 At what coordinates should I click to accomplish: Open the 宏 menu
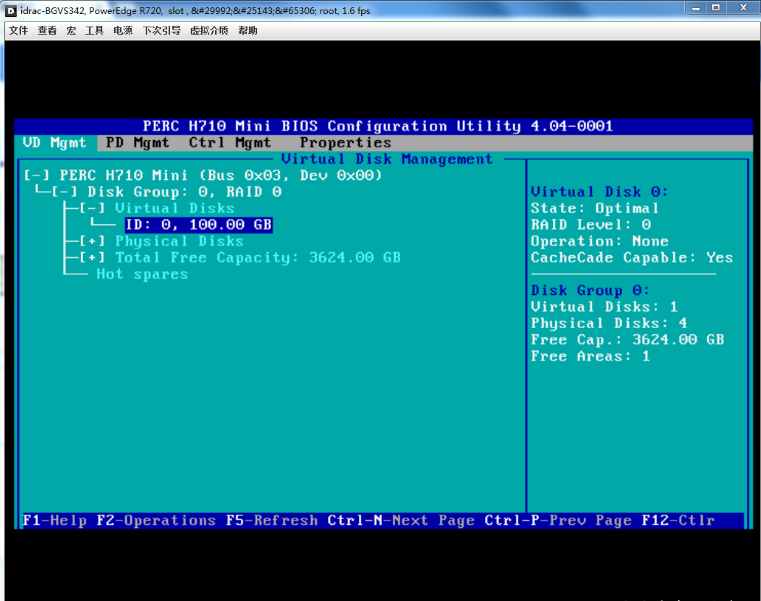point(71,31)
